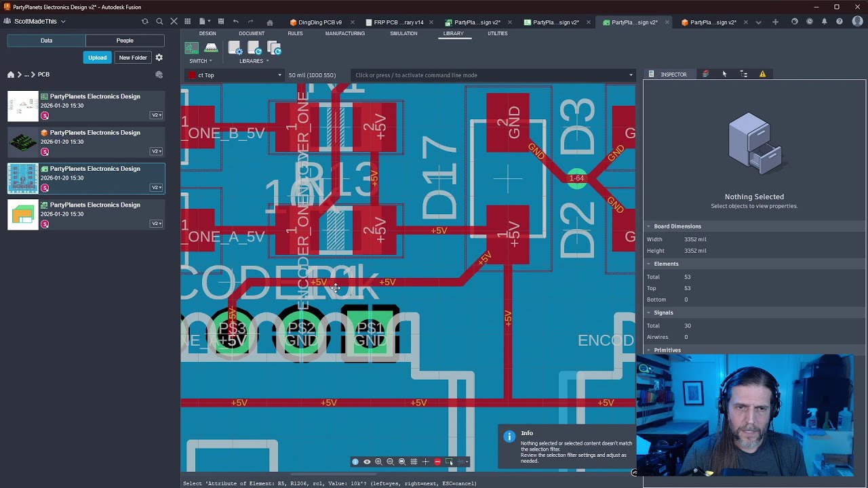Open the grid apps menu icon
The image size is (868, 488).
click(x=187, y=22)
